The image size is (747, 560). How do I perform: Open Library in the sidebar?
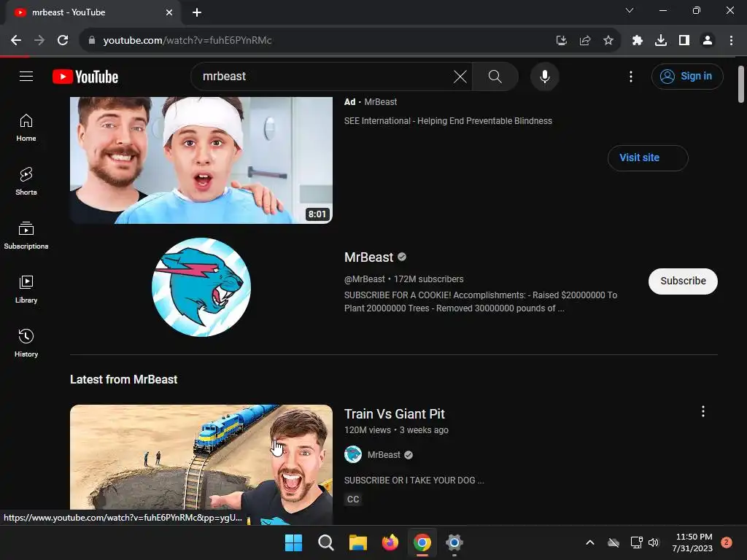[x=26, y=289]
